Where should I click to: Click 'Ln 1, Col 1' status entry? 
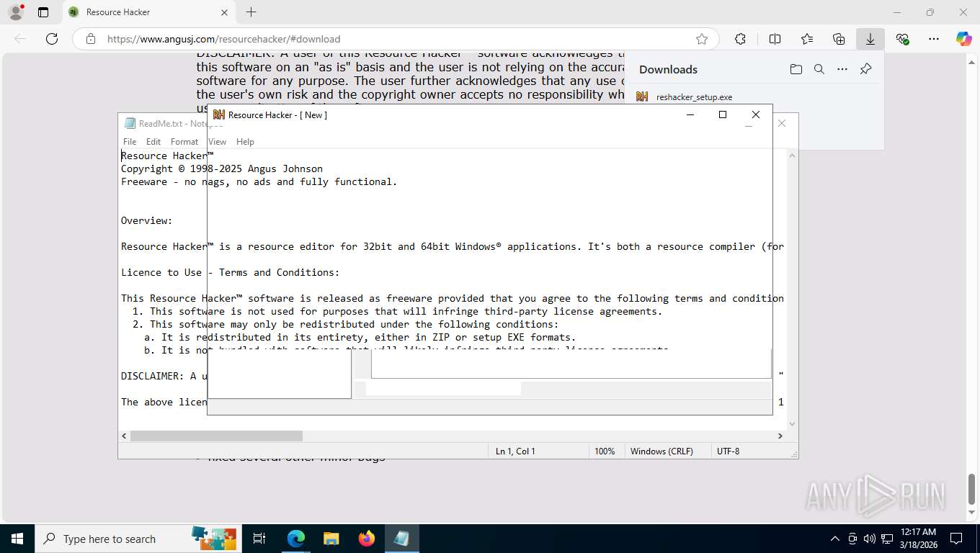coord(515,451)
